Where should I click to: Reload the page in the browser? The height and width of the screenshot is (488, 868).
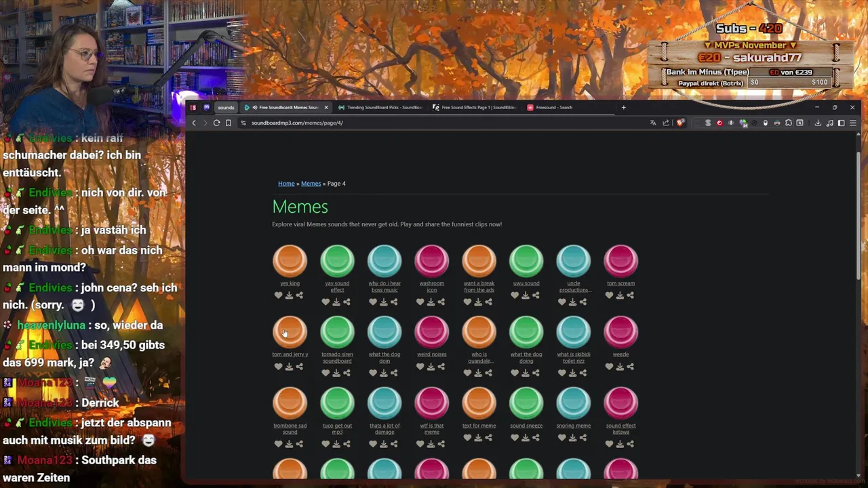pyautogui.click(x=216, y=123)
